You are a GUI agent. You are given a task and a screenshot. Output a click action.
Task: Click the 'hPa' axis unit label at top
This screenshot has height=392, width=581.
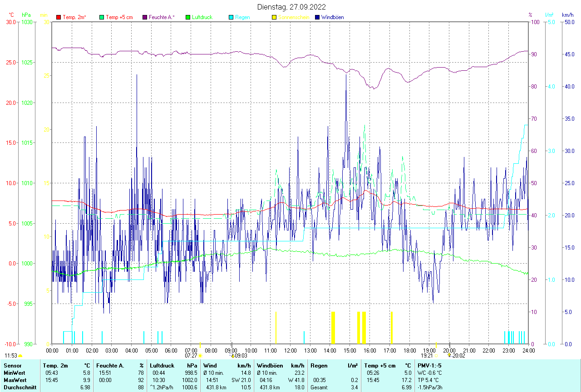(x=26, y=15)
